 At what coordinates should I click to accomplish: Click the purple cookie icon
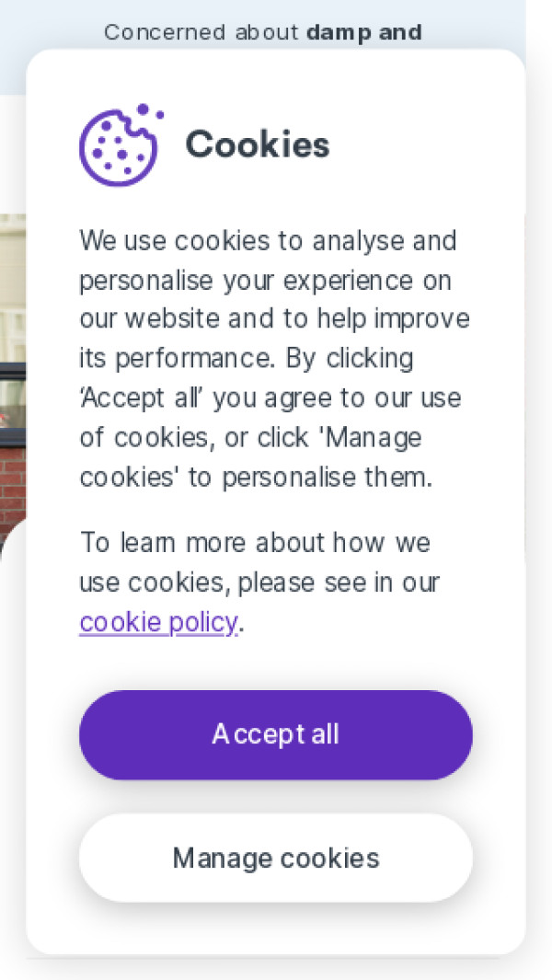point(121,144)
